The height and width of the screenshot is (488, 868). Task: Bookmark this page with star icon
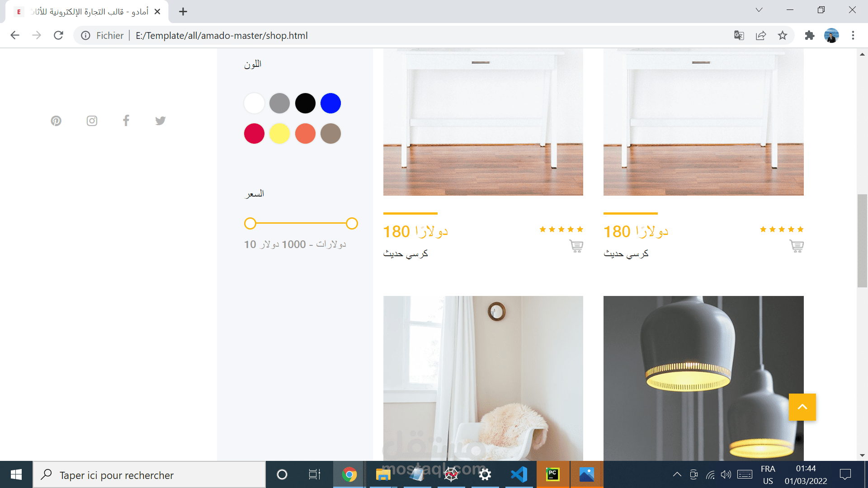(x=783, y=36)
